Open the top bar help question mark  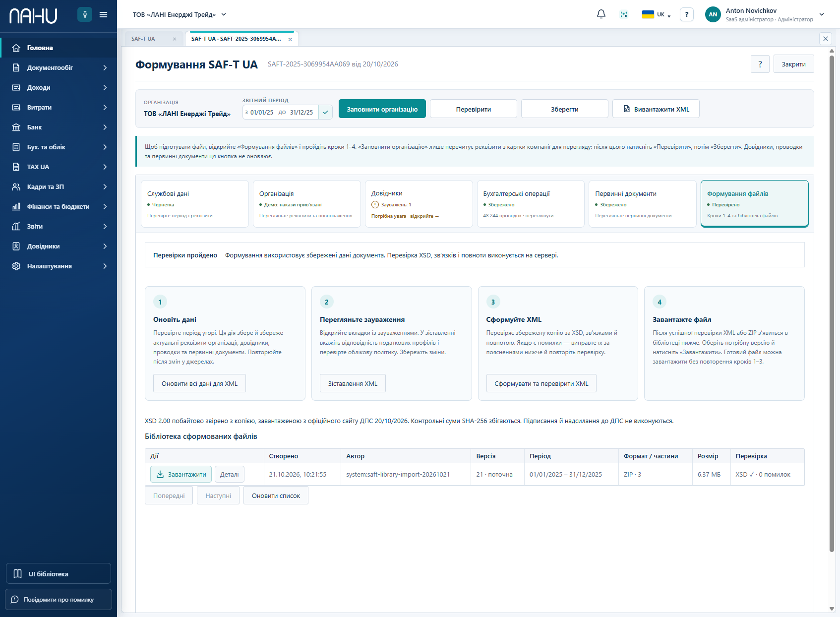pyautogui.click(x=687, y=14)
